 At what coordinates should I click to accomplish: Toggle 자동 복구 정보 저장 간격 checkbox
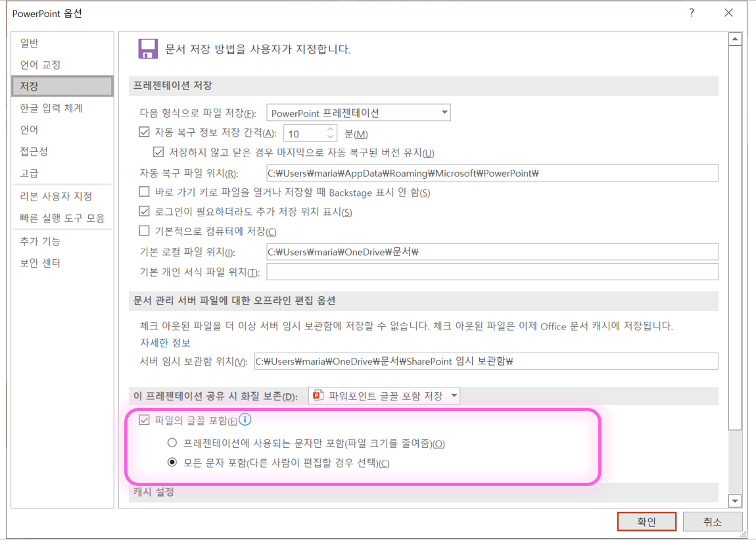144,132
